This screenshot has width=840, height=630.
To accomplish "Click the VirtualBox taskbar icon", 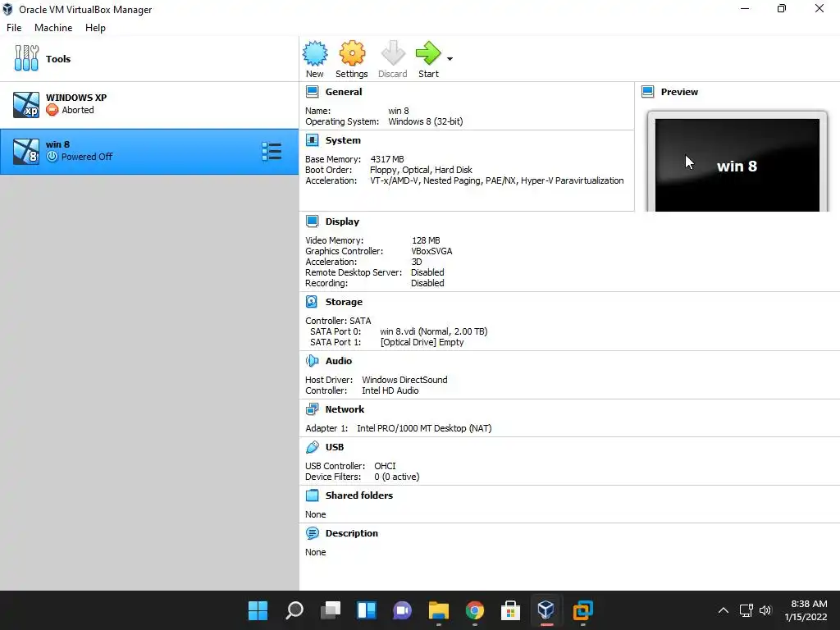I will coord(546,609).
